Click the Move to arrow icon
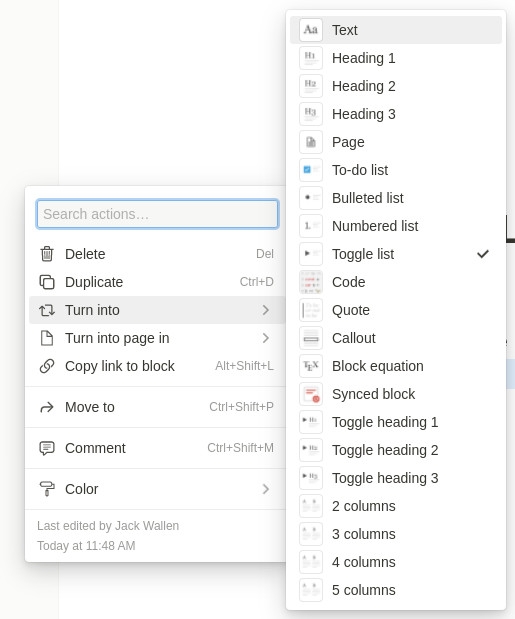 click(47, 407)
